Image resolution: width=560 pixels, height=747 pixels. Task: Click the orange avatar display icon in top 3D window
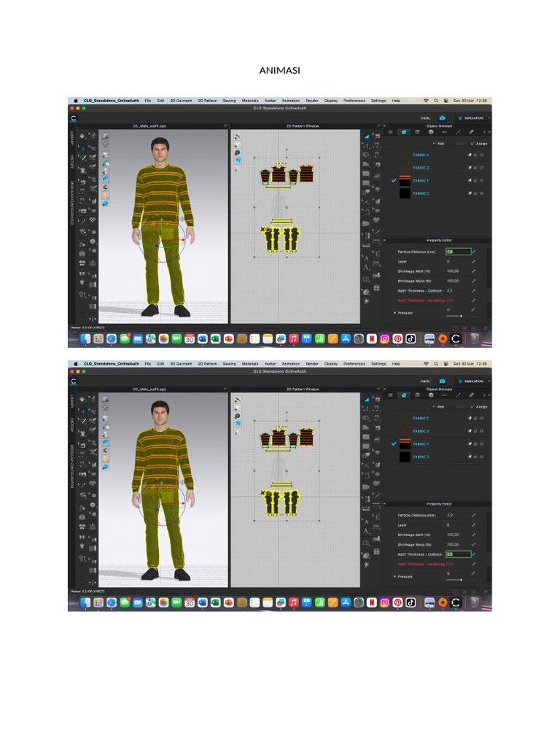tap(106, 195)
